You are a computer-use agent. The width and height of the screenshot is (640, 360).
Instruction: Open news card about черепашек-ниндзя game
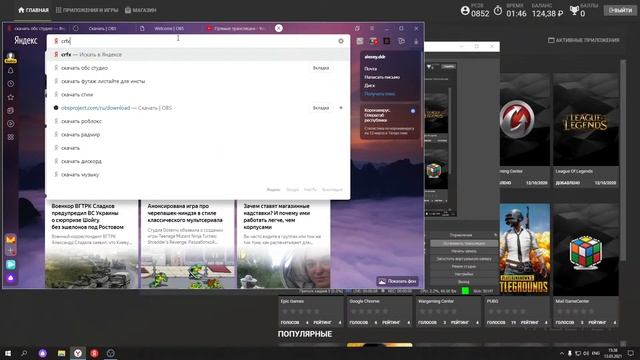click(188, 244)
